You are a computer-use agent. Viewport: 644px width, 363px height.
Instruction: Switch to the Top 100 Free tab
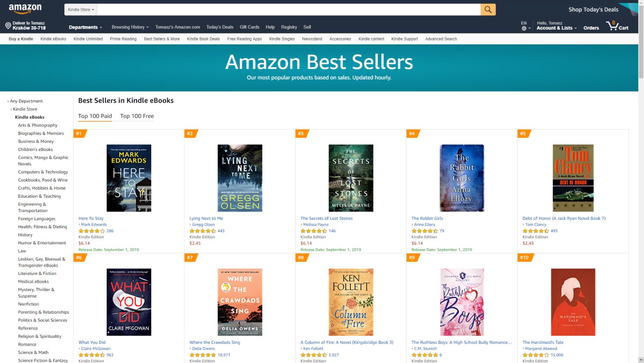point(137,116)
